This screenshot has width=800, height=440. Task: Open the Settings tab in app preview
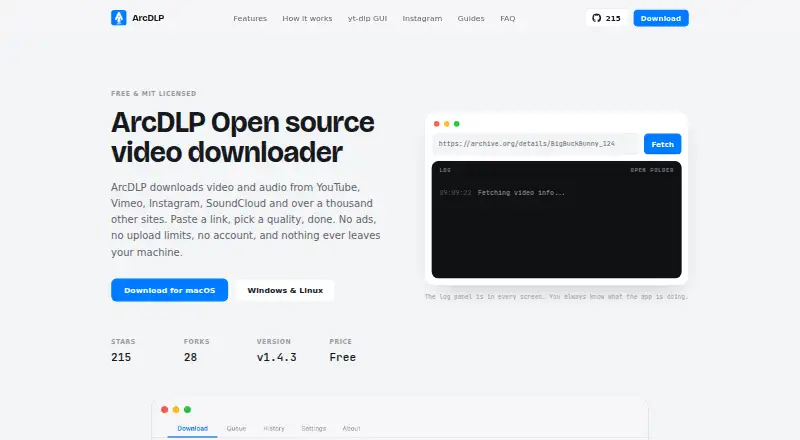(x=313, y=429)
